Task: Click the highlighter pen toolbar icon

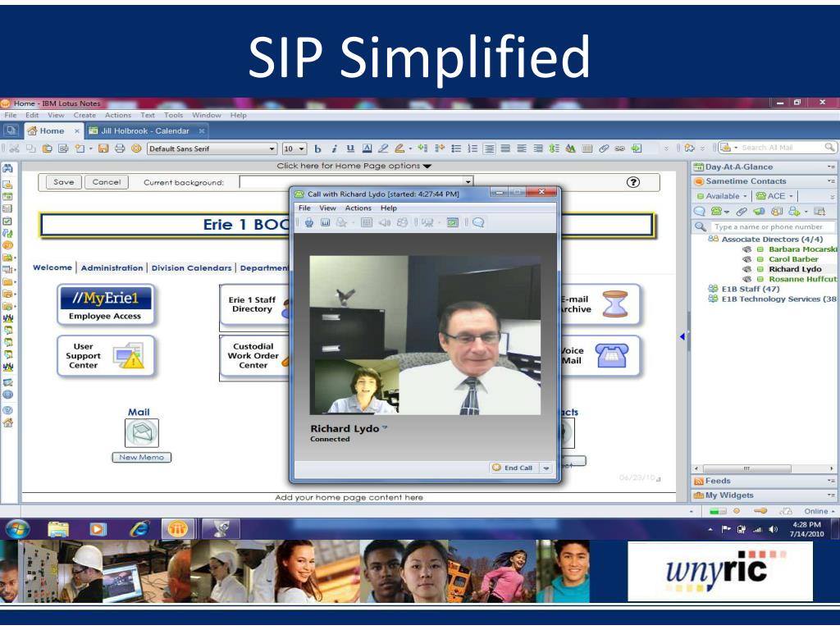Action: [x=399, y=148]
